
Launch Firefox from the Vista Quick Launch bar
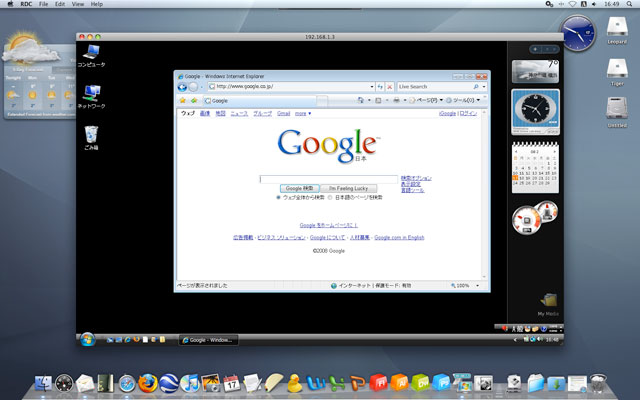136,340
